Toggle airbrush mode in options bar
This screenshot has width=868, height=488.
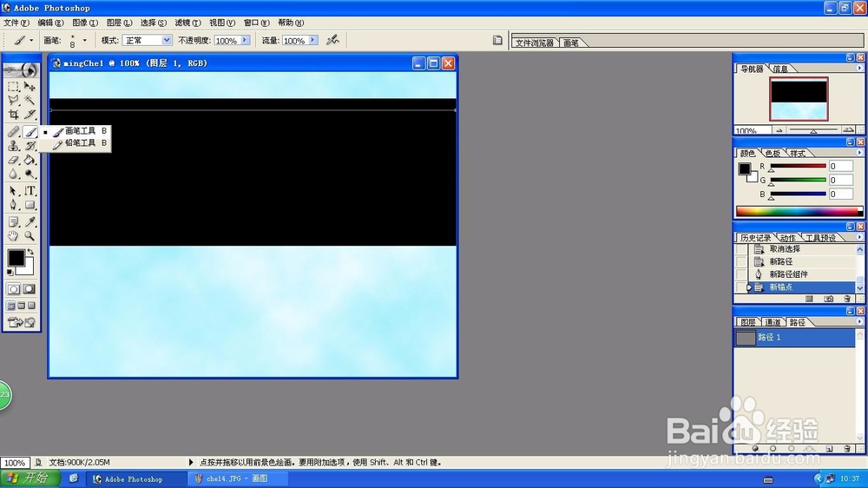coord(332,40)
